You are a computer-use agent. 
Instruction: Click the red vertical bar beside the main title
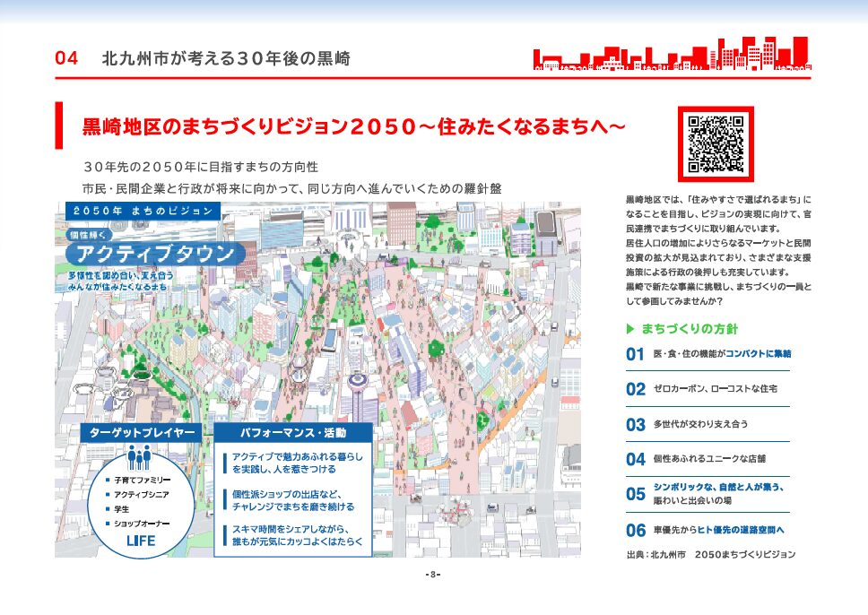(x=59, y=126)
